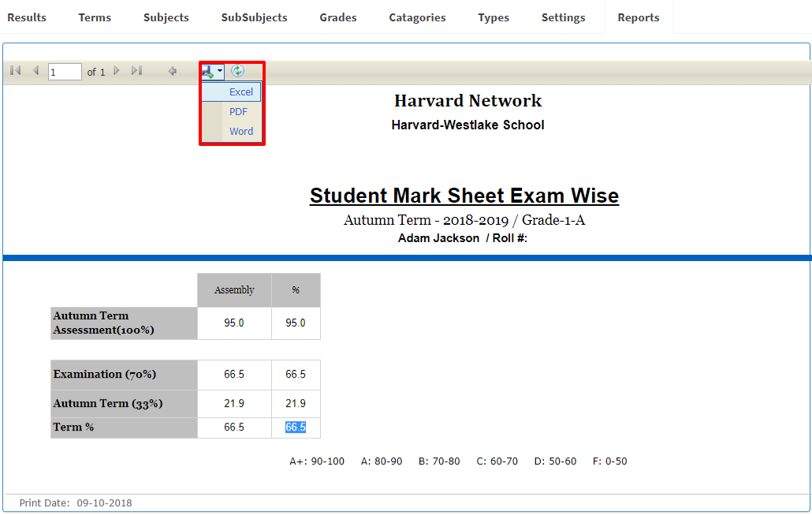Open the Terms tab
The image size is (812, 515).
(95, 17)
